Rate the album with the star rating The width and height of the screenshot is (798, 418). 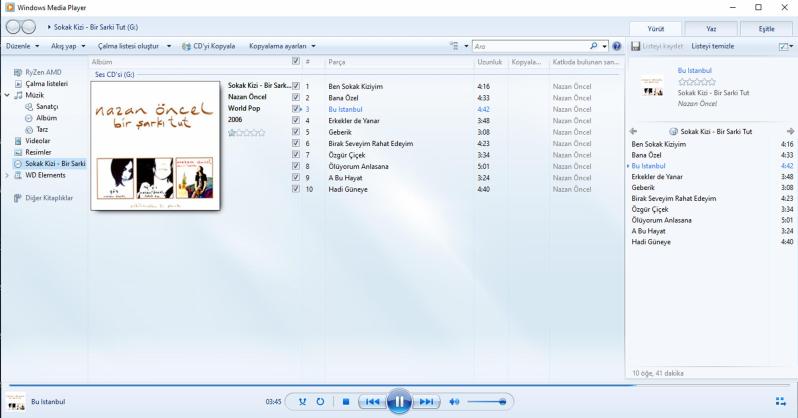click(x=247, y=133)
